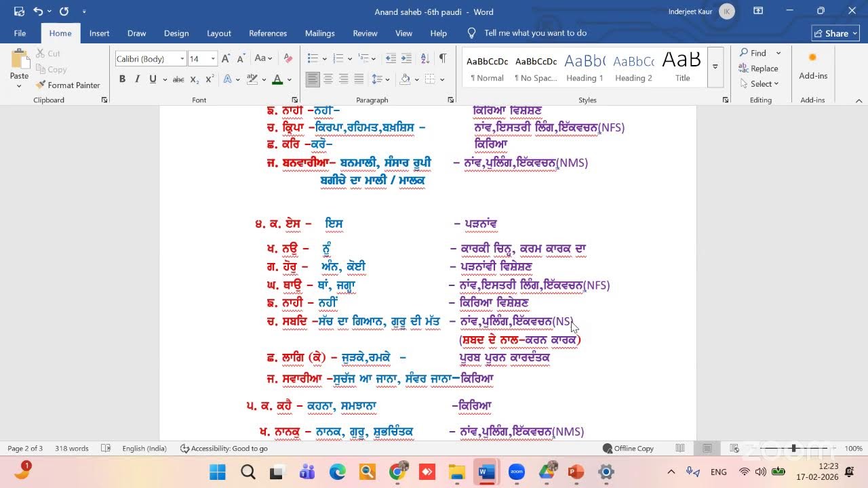The image size is (868, 488).
Task: Apply strikethrough to the text
Action: click(178, 79)
